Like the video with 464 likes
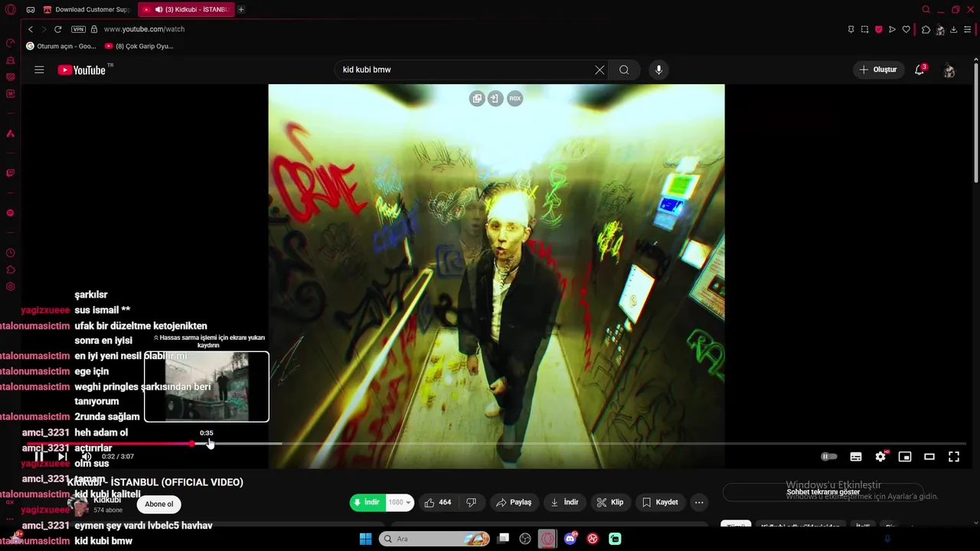Image resolution: width=980 pixels, height=551 pixels. click(437, 502)
